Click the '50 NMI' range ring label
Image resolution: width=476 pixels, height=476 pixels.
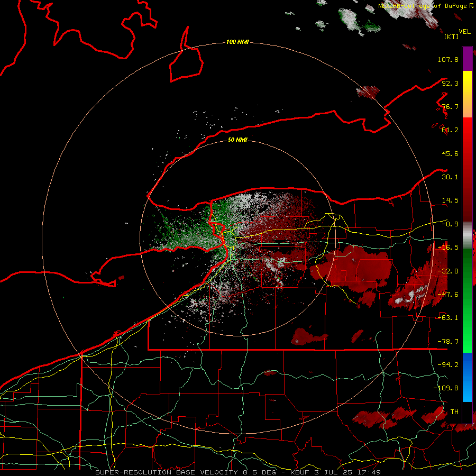tap(237, 140)
